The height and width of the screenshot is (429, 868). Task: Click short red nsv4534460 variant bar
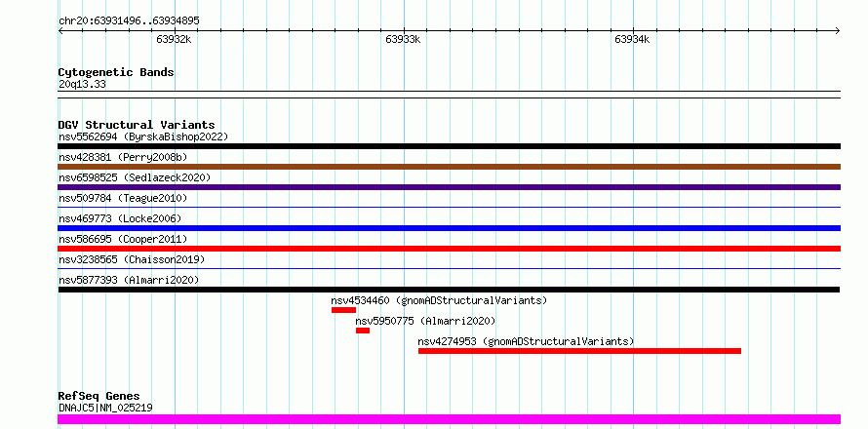pyautogui.click(x=343, y=310)
